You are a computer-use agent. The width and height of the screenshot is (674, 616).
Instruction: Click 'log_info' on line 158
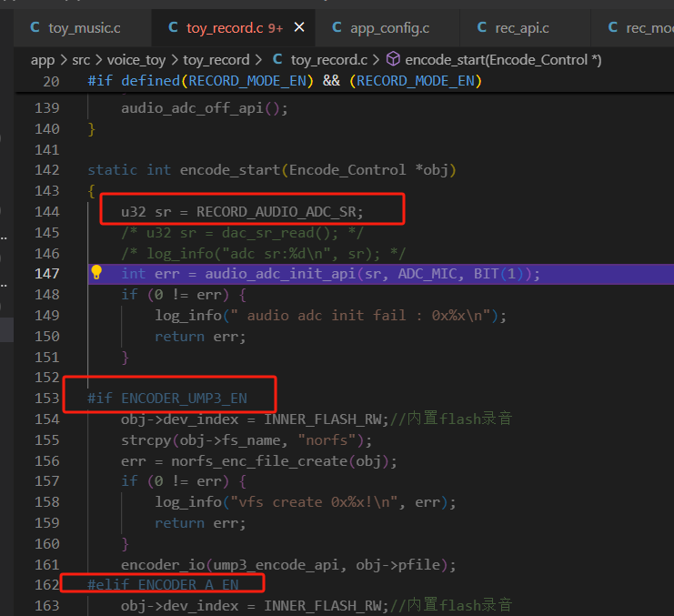click(188, 502)
